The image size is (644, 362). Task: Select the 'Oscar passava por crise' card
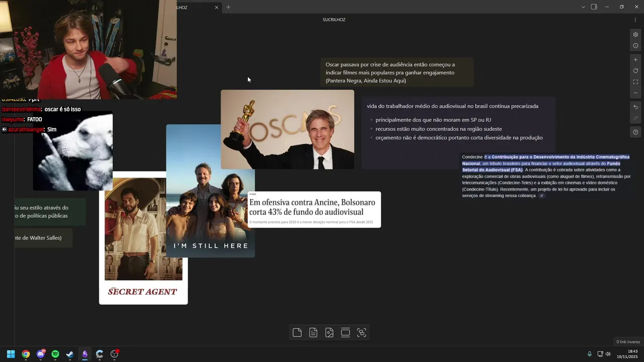[396, 72]
